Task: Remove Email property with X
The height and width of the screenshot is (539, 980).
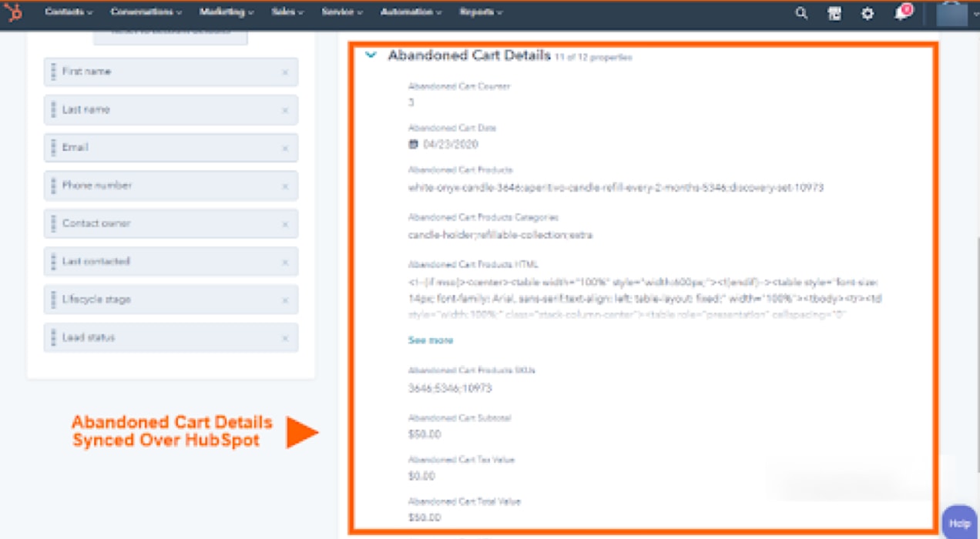Action: click(x=285, y=149)
